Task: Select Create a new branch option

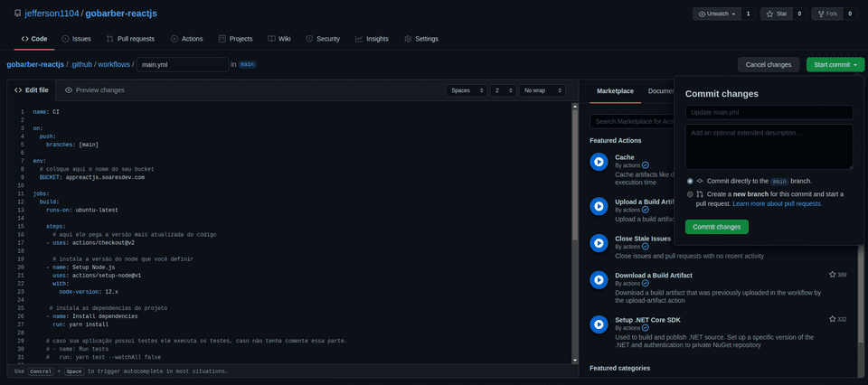Action: (691, 194)
